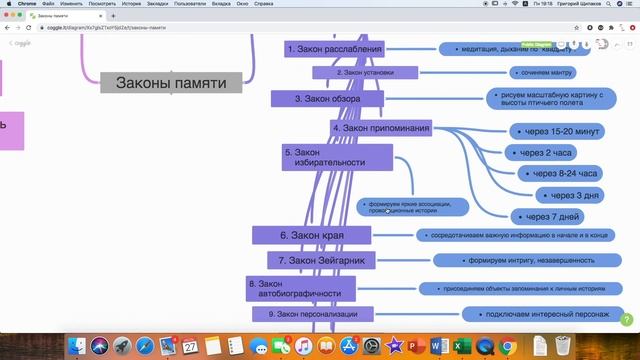Open the Coggle help question-mark button
This screenshot has height=360, width=640.
627,320
